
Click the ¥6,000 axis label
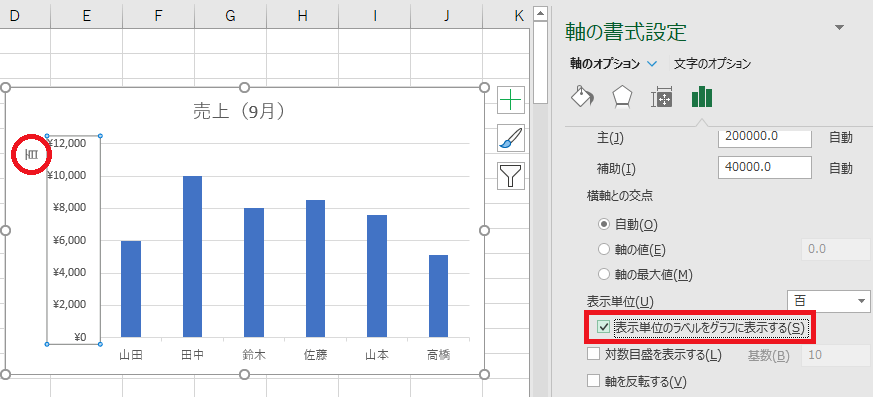pos(70,240)
